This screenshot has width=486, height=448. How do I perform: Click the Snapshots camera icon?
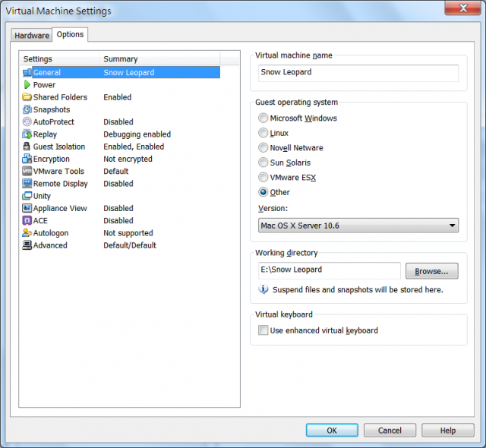click(27, 109)
